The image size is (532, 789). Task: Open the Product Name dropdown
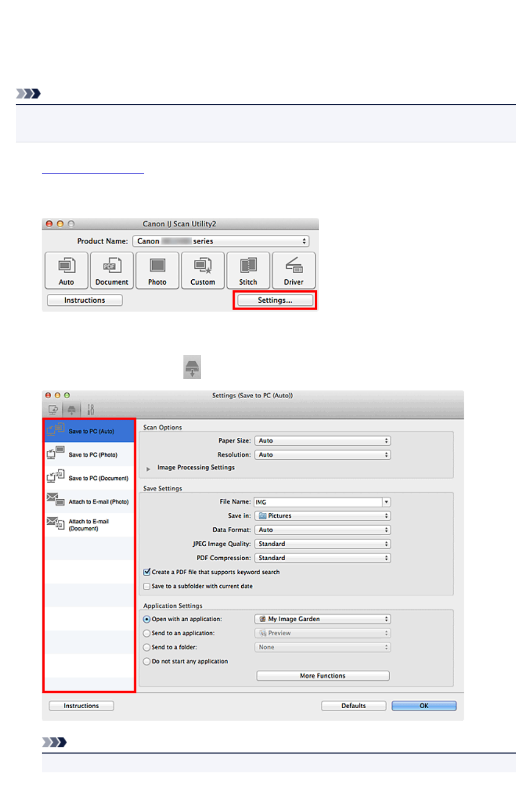[x=221, y=241]
